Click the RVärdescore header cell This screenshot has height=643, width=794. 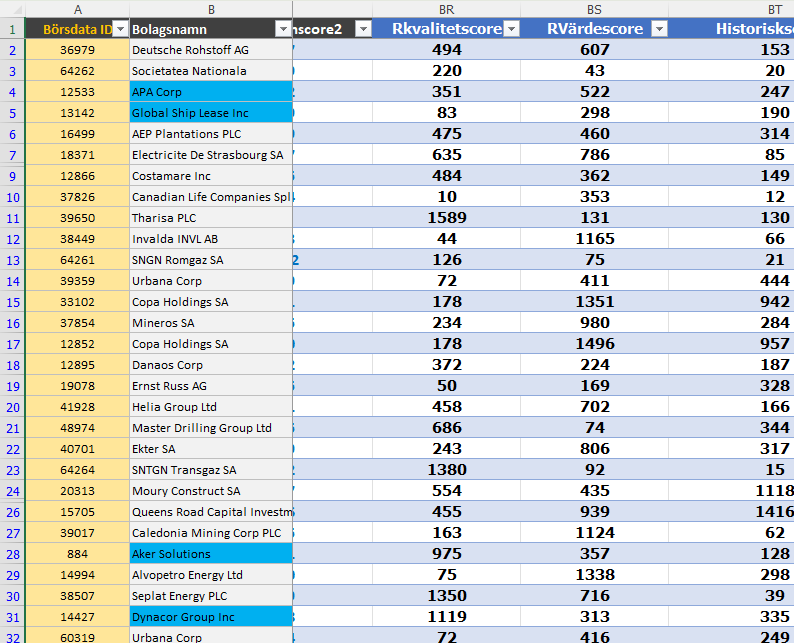click(x=594, y=29)
